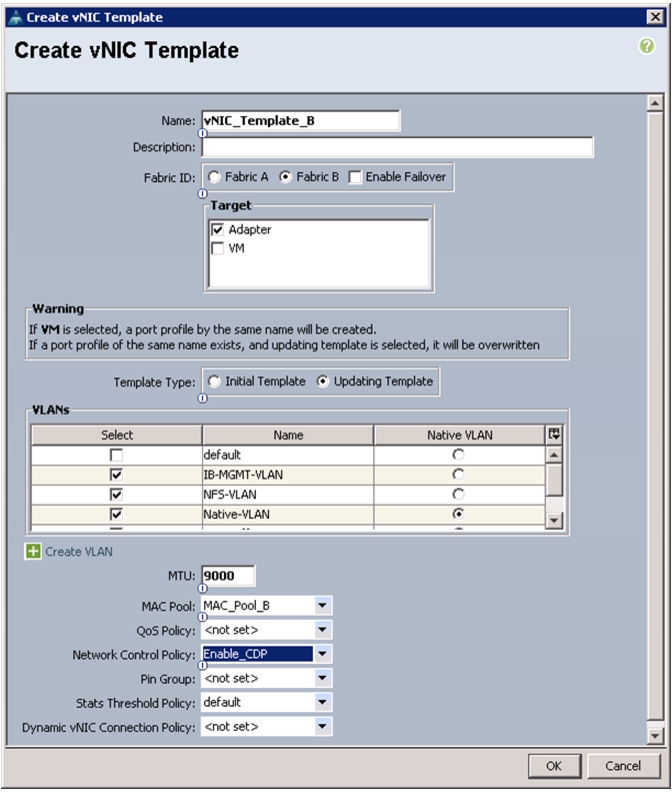Viewport: 672px width, 797px height.
Task: Uncheck the IB-MGMT-VLAN select box
Action: tap(116, 475)
